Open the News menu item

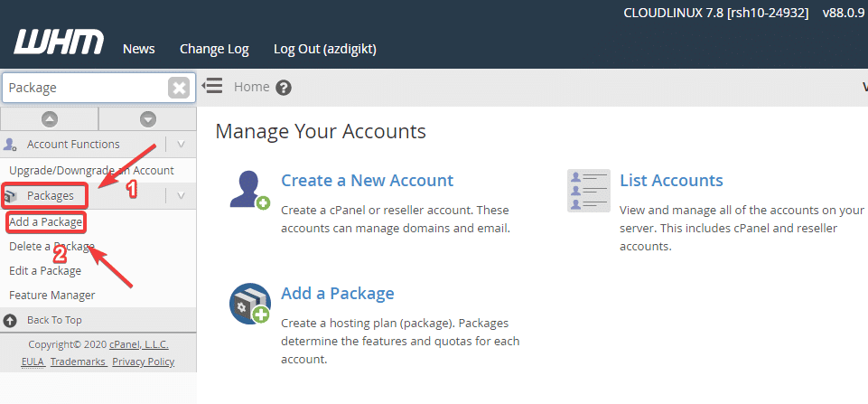(138, 49)
